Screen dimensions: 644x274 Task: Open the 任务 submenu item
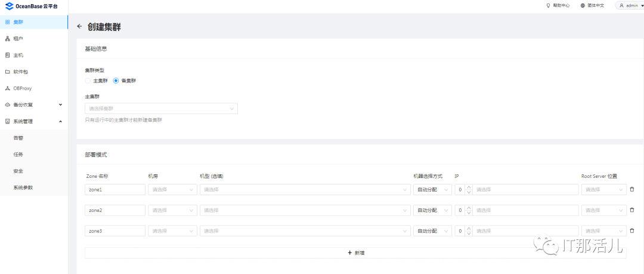[x=33, y=154]
